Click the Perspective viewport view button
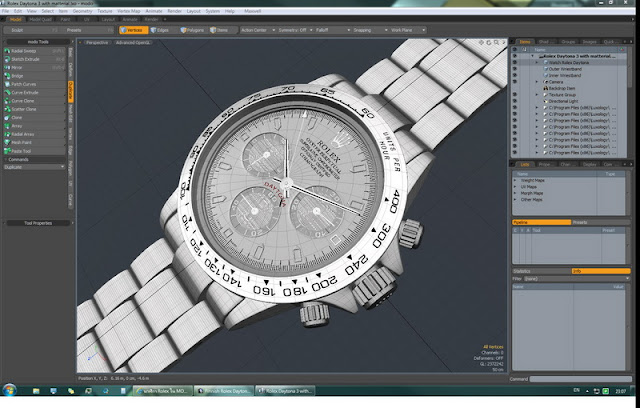The image size is (640, 408). (97, 42)
